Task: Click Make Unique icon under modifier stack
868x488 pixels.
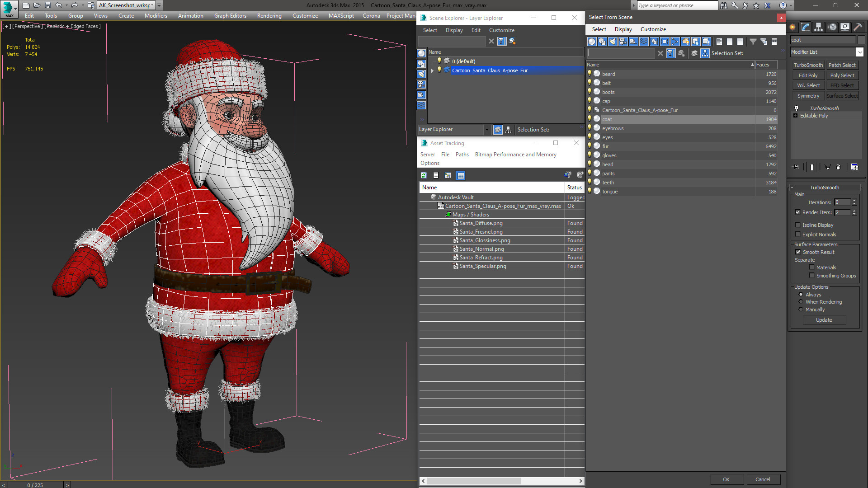Action: click(x=828, y=167)
